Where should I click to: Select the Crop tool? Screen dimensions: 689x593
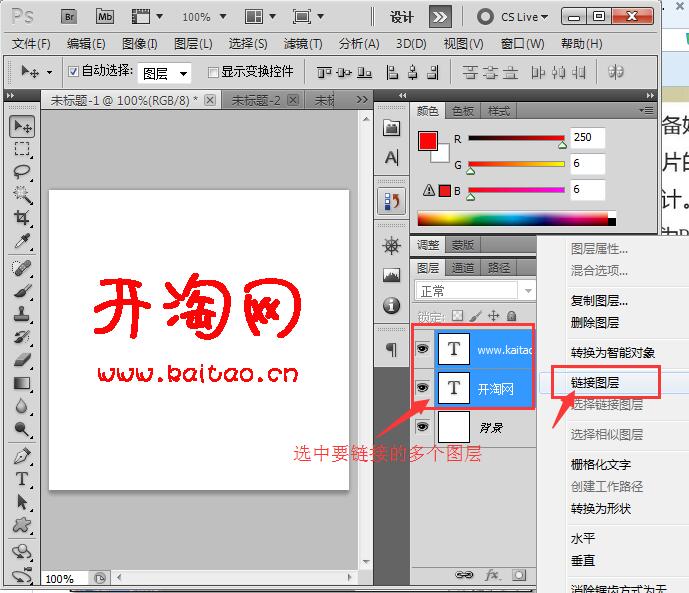coord(22,217)
